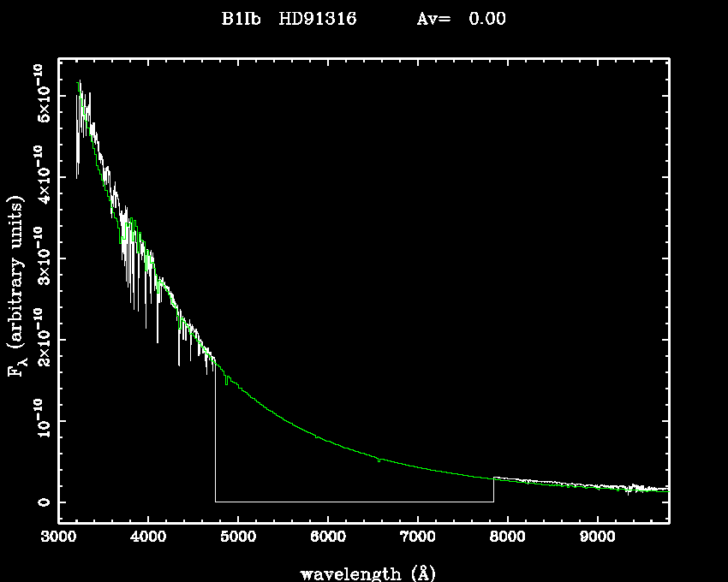This screenshot has height=582, width=728.
Task: Click the 2×10⁻¹⁰ y-axis tick label
Action: (40, 340)
